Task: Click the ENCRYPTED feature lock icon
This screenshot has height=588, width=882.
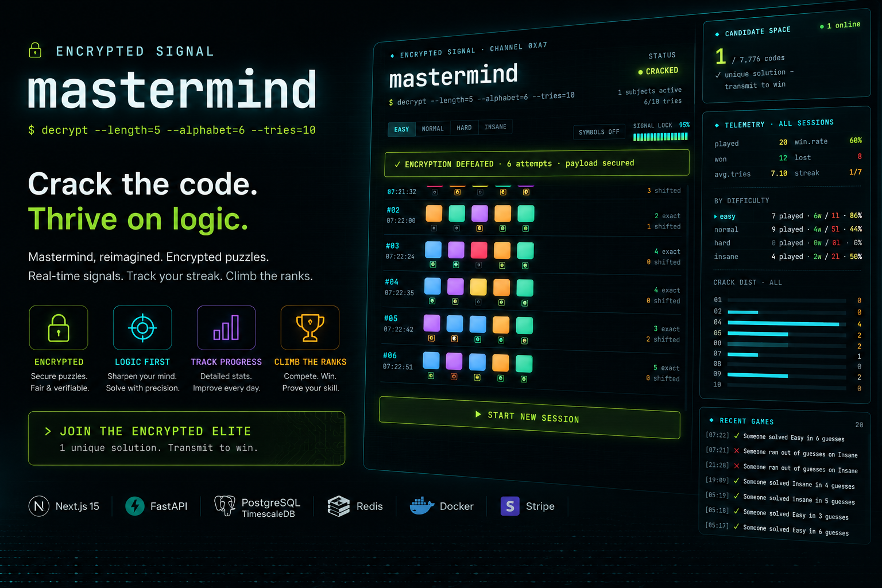Action: (x=59, y=328)
